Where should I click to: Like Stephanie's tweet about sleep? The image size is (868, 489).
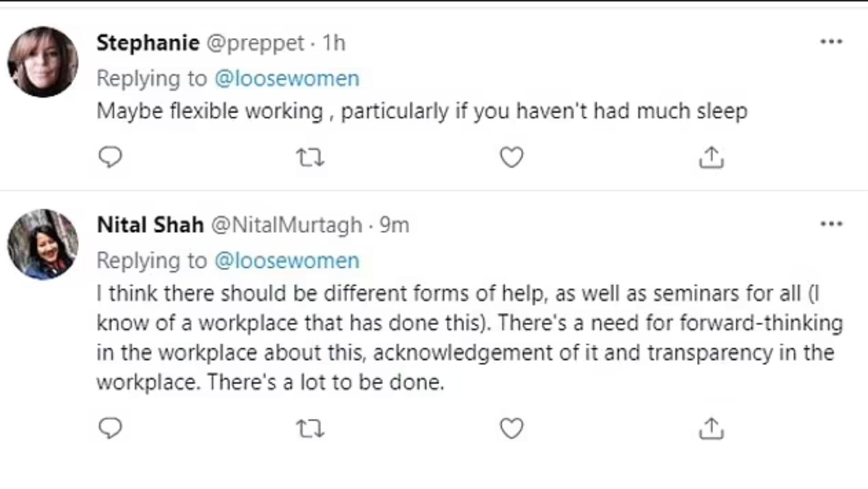pyautogui.click(x=511, y=157)
